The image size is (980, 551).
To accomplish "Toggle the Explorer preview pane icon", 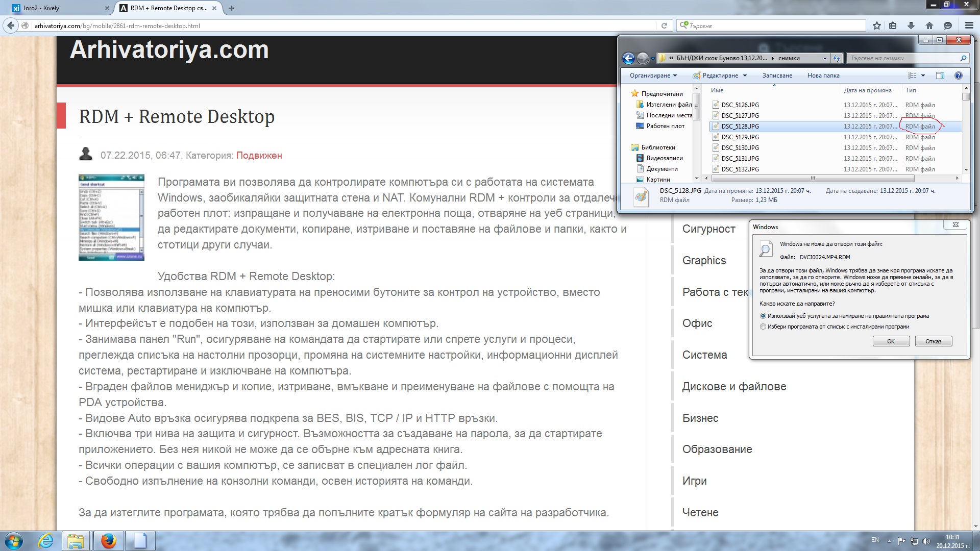I will click(940, 76).
